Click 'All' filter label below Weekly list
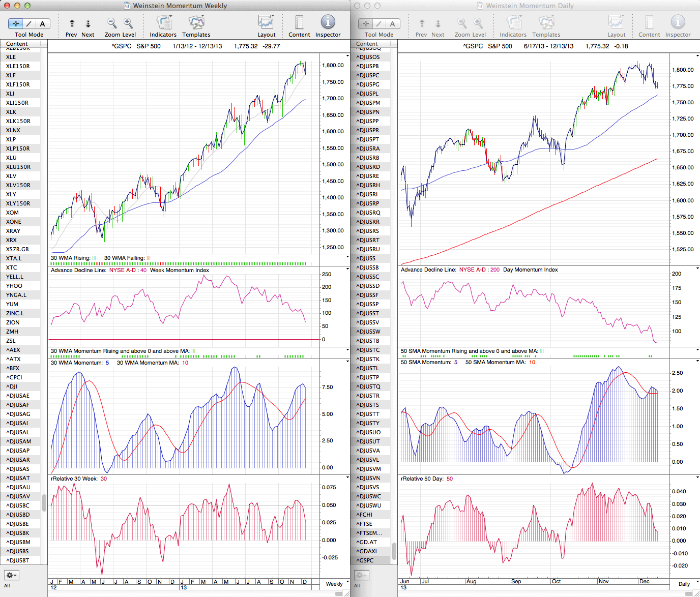 [x=7, y=586]
